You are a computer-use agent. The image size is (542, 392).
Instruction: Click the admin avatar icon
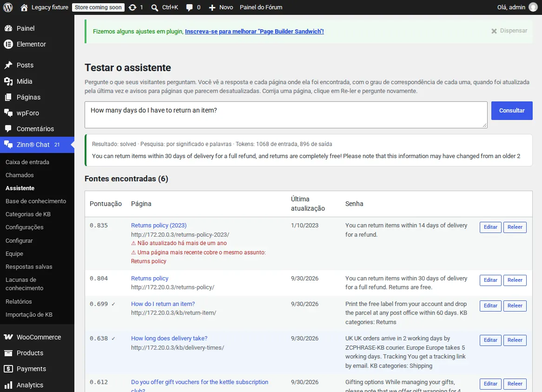tap(533, 7)
